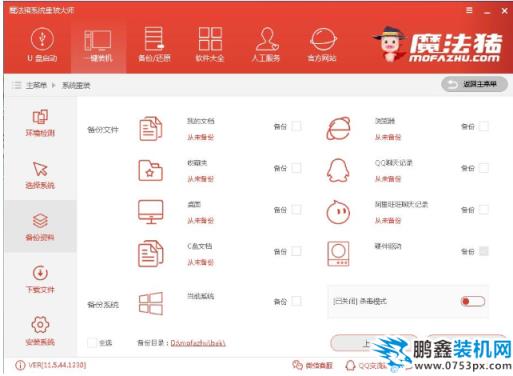Open the 备份目录 backup directory path link
Image resolution: width=513 pixels, height=376 pixels.
click(198, 343)
